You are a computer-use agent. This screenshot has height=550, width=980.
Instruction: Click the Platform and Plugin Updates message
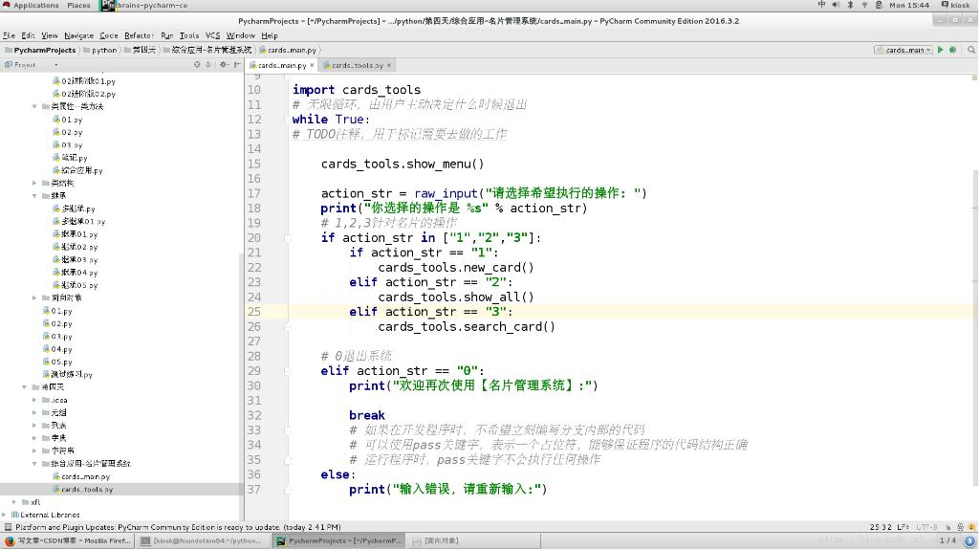pyautogui.click(x=178, y=527)
